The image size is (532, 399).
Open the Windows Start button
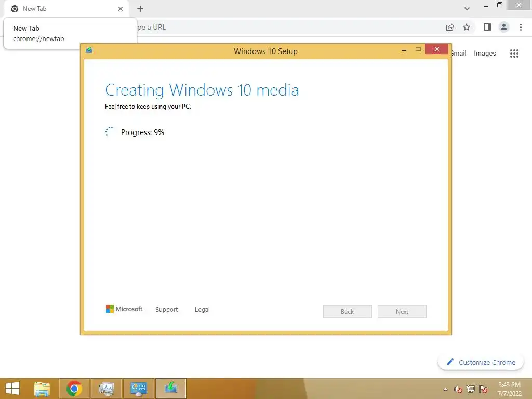click(x=12, y=389)
